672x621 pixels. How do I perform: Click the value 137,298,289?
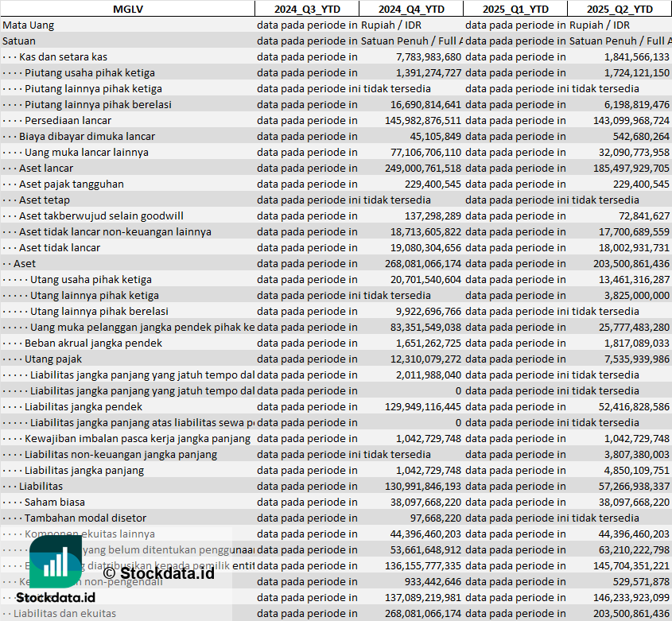(433, 215)
